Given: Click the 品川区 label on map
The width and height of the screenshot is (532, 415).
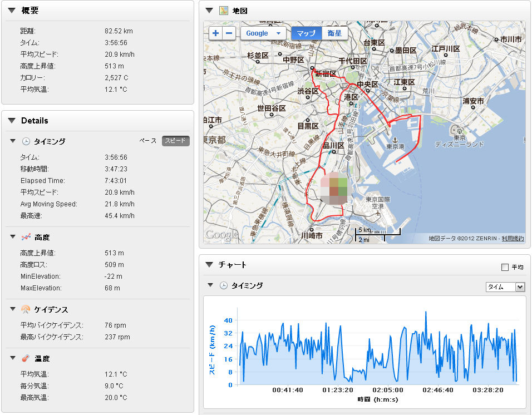Looking at the screenshot, I should coord(333,145).
